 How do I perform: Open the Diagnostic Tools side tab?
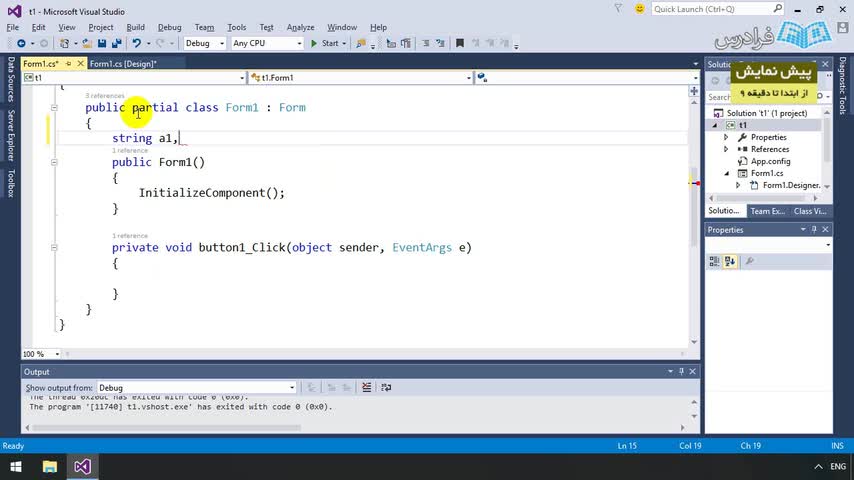tap(843, 86)
